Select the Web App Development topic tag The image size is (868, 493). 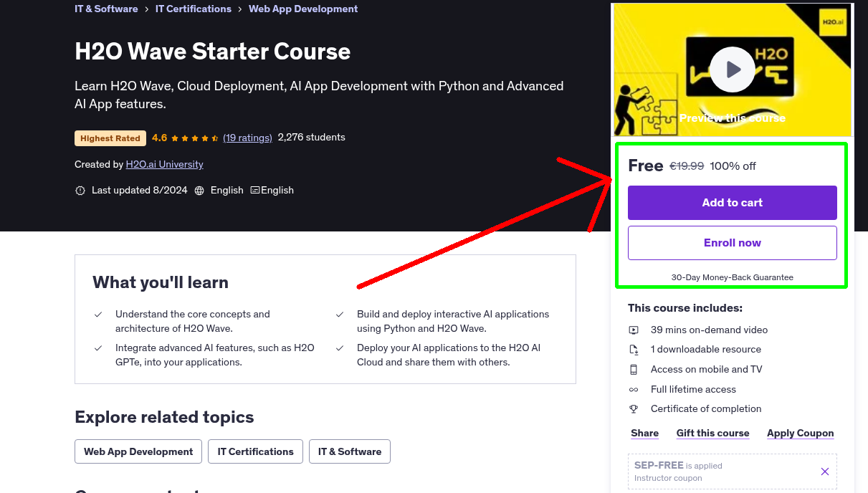(138, 451)
